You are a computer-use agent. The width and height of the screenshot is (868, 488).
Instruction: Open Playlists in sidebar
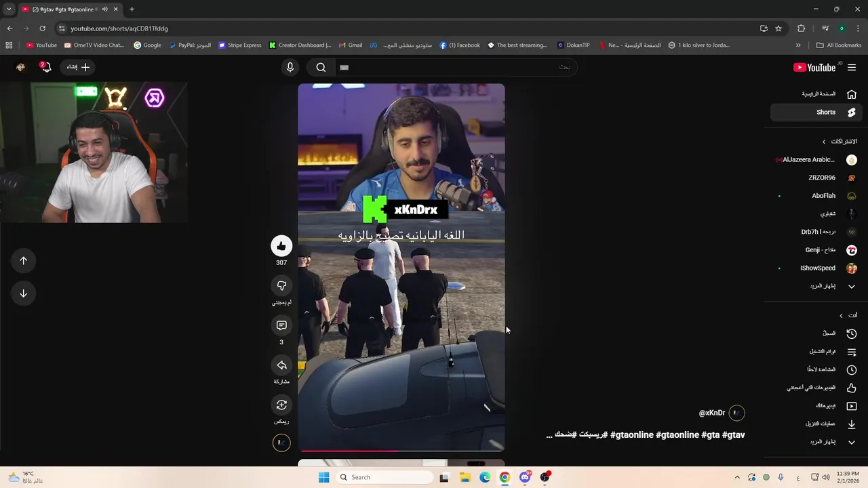pos(816,352)
